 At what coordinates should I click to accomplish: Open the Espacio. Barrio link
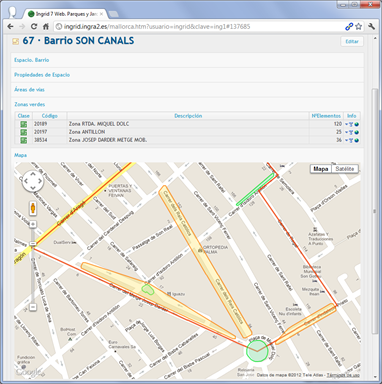click(x=32, y=60)
